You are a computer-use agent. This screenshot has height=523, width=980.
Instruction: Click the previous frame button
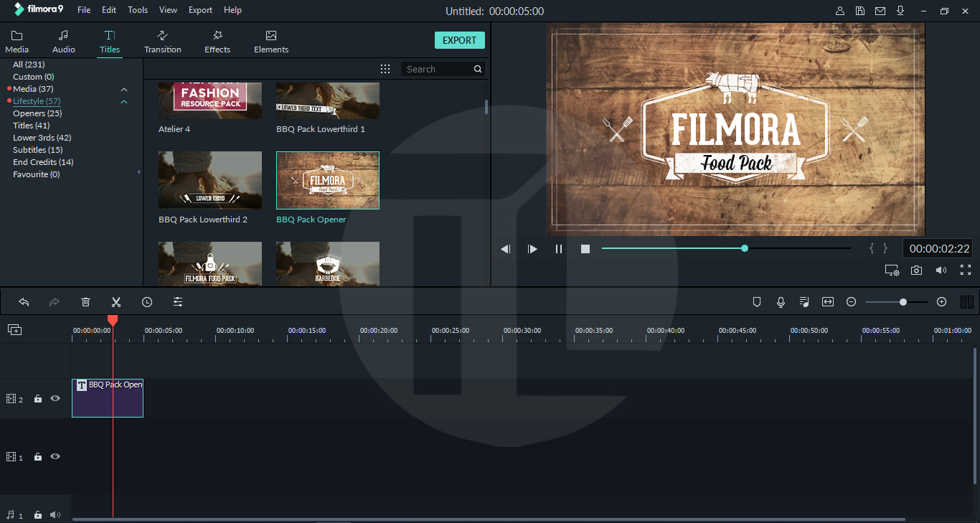coord(506,249)
